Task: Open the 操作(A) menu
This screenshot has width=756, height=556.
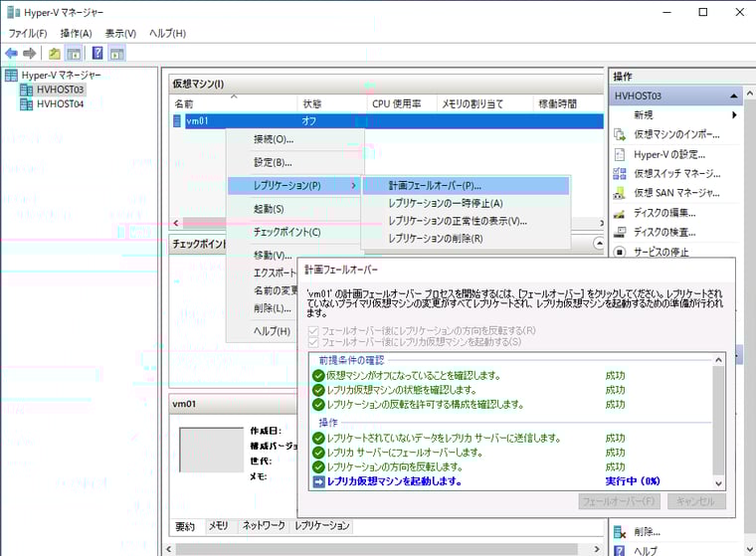Action: pos(77,33)
